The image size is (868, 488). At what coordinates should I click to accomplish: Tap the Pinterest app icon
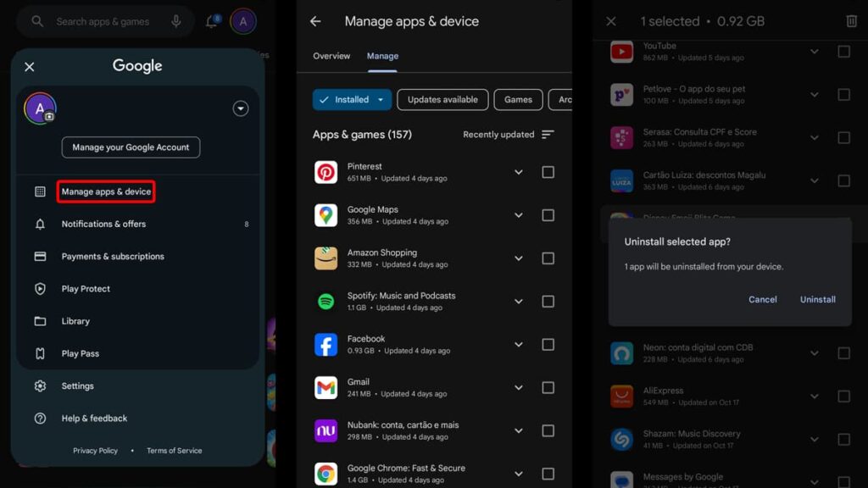click(326, 172)
